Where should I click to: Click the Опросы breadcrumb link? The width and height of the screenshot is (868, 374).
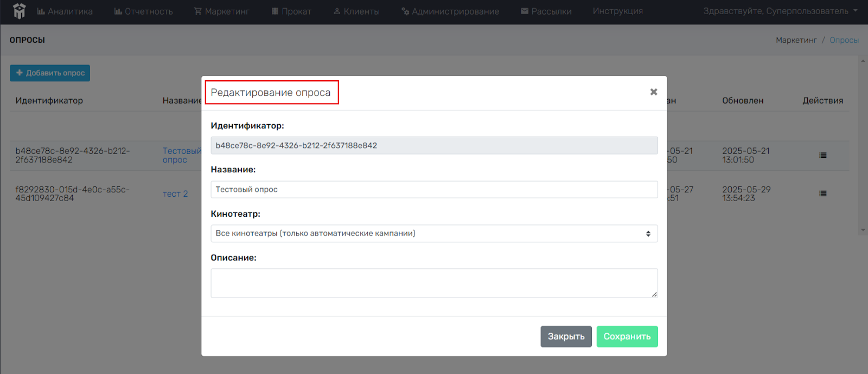844,40
